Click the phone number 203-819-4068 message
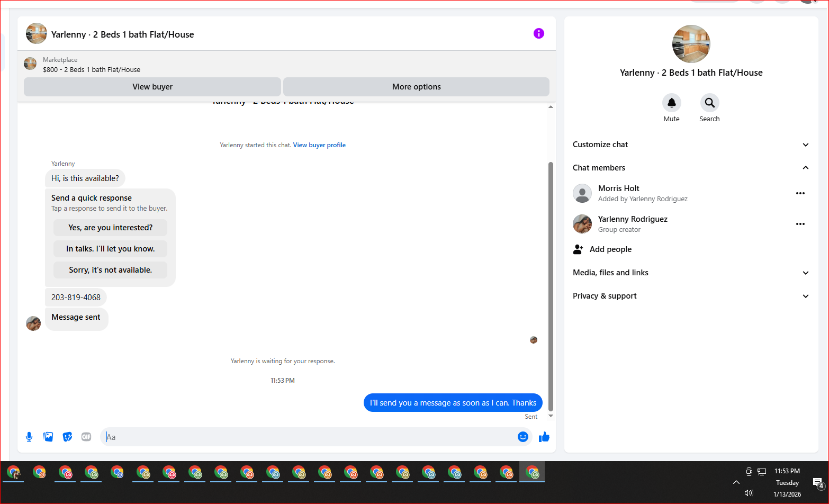This screenshot has height=504, width=829. 76,298
